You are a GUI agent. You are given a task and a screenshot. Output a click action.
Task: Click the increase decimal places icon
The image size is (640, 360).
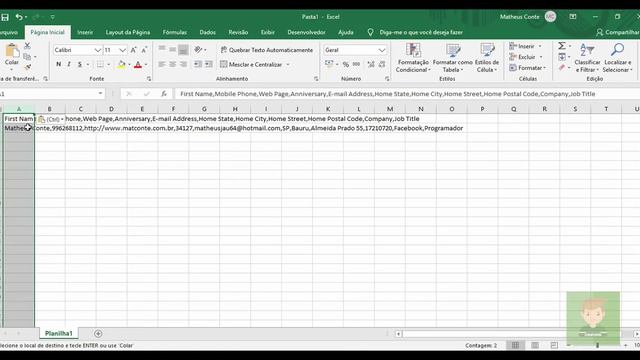point(371,64)
